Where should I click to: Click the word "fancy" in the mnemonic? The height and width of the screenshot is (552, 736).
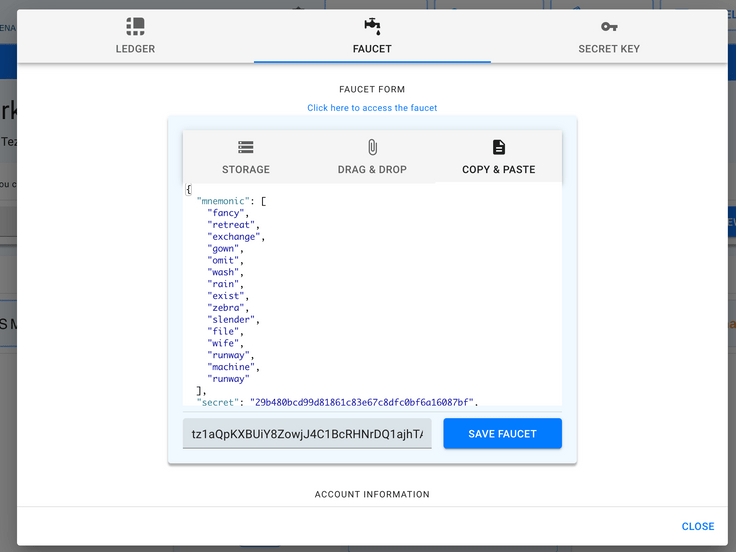226,213
